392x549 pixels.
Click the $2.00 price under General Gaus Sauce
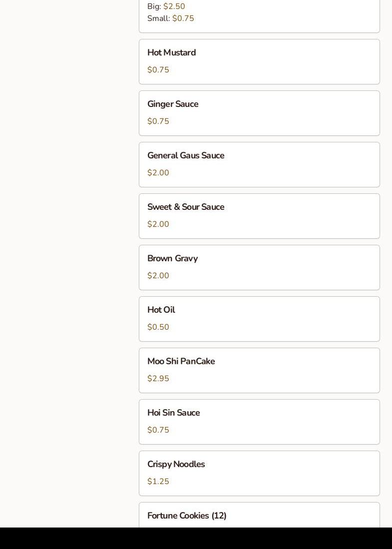coord(158,173)
